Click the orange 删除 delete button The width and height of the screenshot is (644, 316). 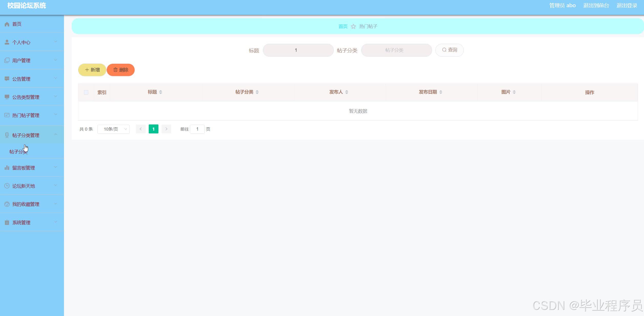tap(121, 70)
